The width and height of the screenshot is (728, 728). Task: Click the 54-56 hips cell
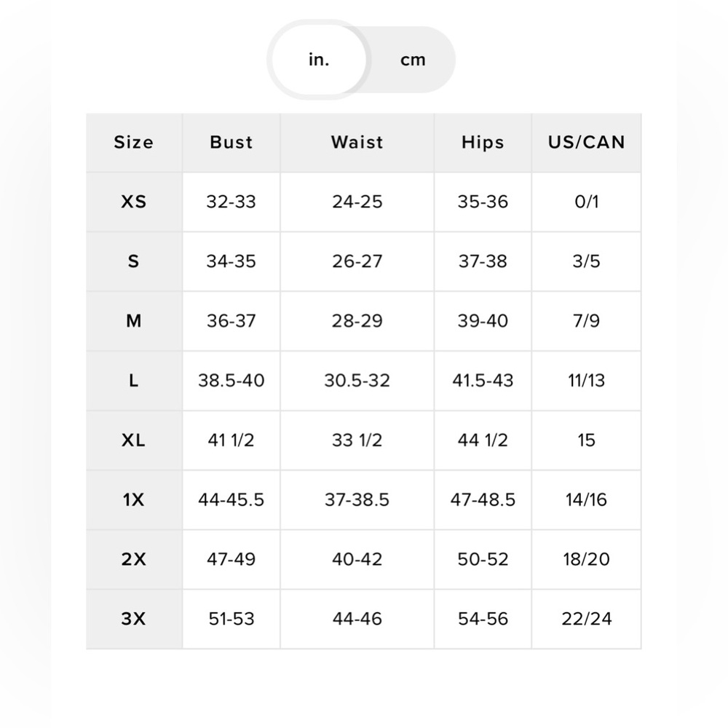point(483,619)
